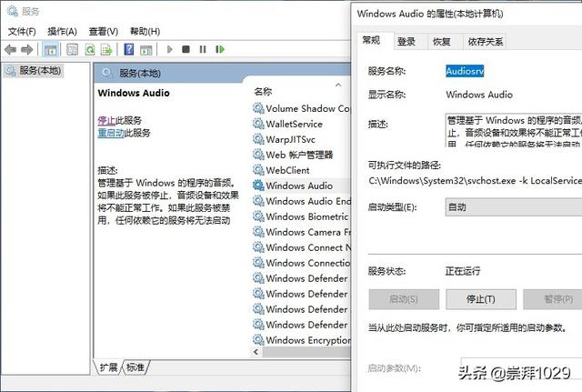The width and height of the screenshot is (582, 392).
Task: Click gear icon beside WebClient
Action: point(258,170)
